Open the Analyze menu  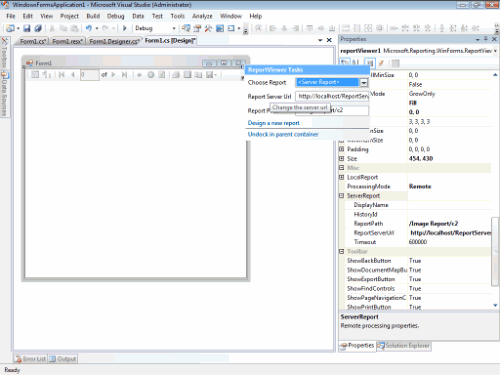pyautogui.click(x=202, y=16)
